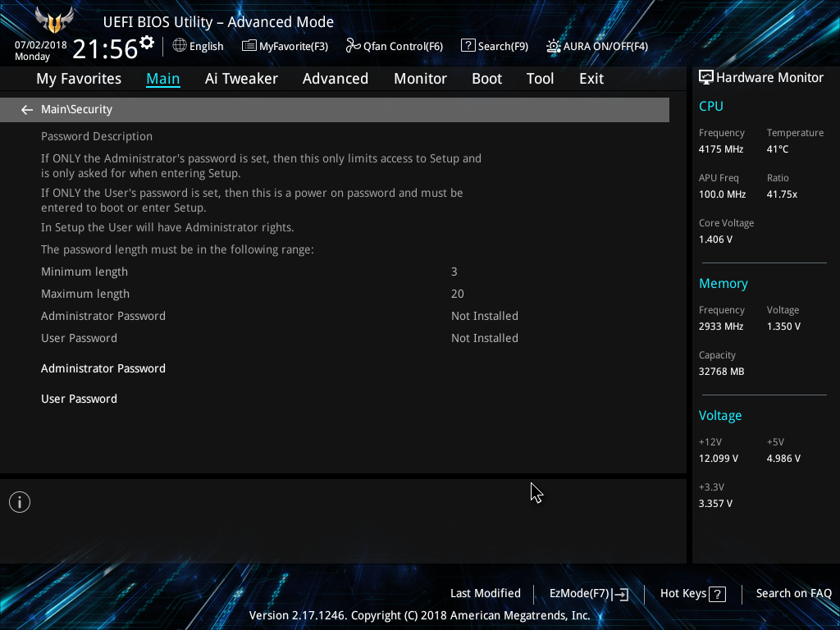
Task: Click the Memory section heading
Action: click(x=724, y=283)
